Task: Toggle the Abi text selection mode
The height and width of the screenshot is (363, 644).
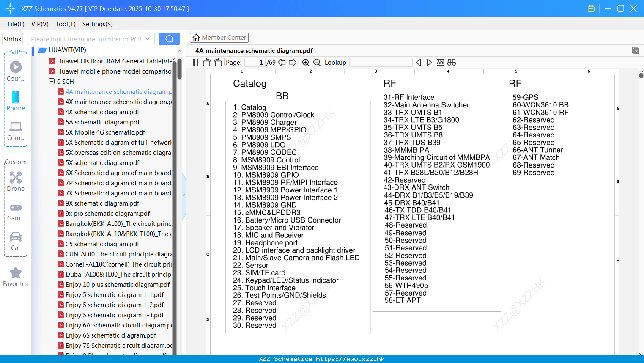Action: 440,63
